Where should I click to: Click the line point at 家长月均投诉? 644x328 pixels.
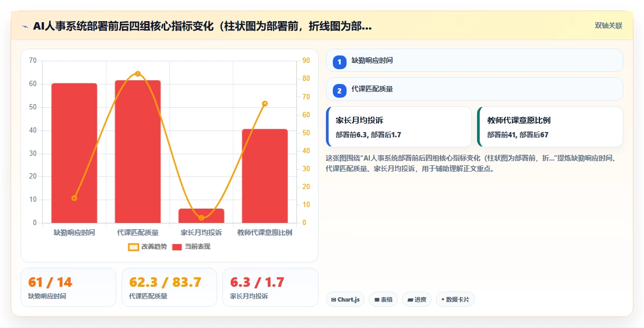201,218
